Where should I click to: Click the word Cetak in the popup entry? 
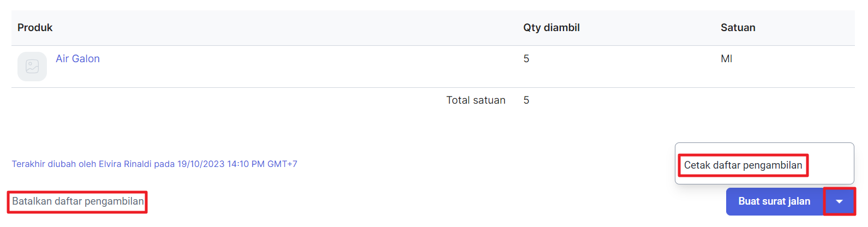(x=697, y=165)
